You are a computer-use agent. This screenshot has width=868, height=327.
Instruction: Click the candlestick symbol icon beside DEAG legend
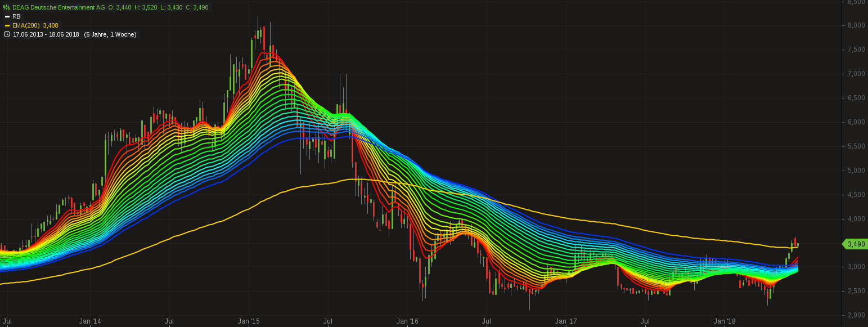(6, 7)
